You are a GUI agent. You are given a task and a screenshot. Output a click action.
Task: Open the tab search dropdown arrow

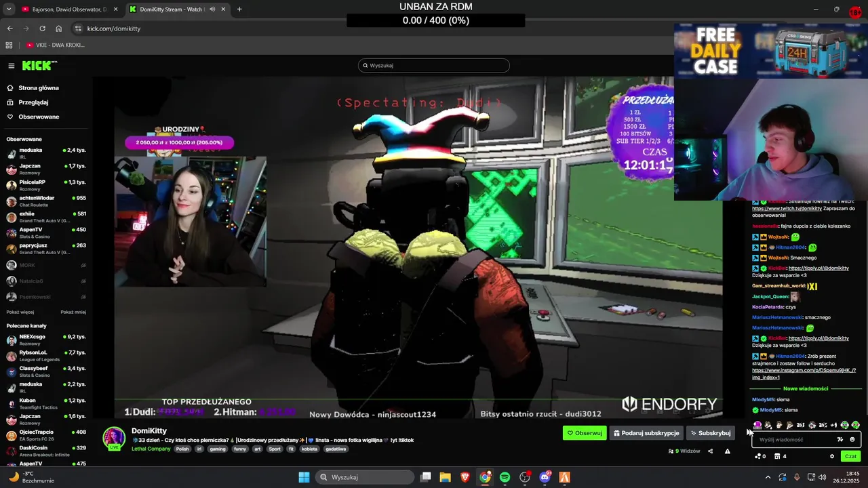(x=8, y=9)
